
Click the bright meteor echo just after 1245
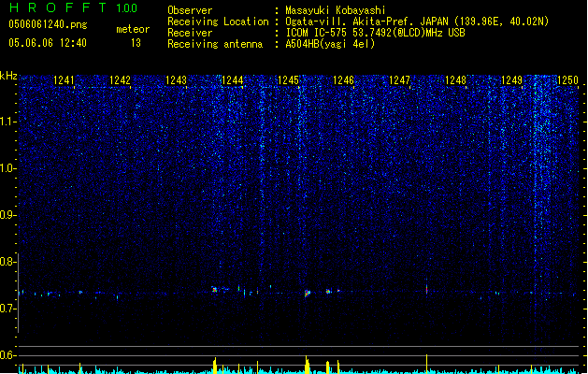tap(308, 293)
